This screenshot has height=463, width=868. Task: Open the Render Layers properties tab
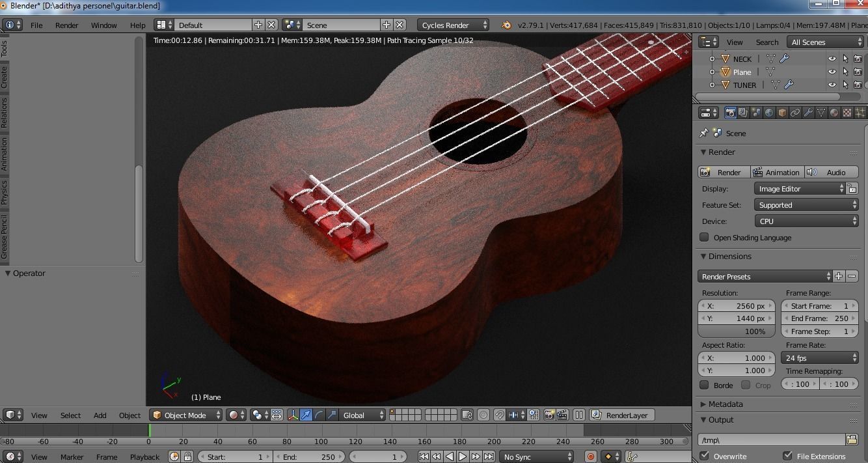coord(743,113)
